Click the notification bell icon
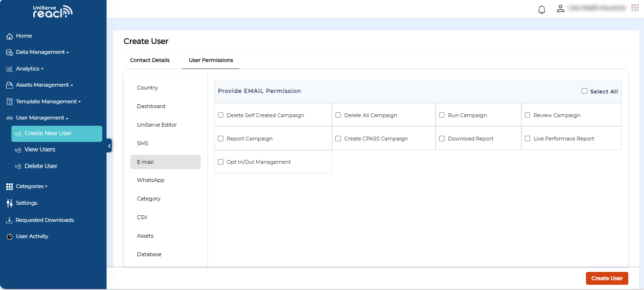 click(x=541, y=10)
